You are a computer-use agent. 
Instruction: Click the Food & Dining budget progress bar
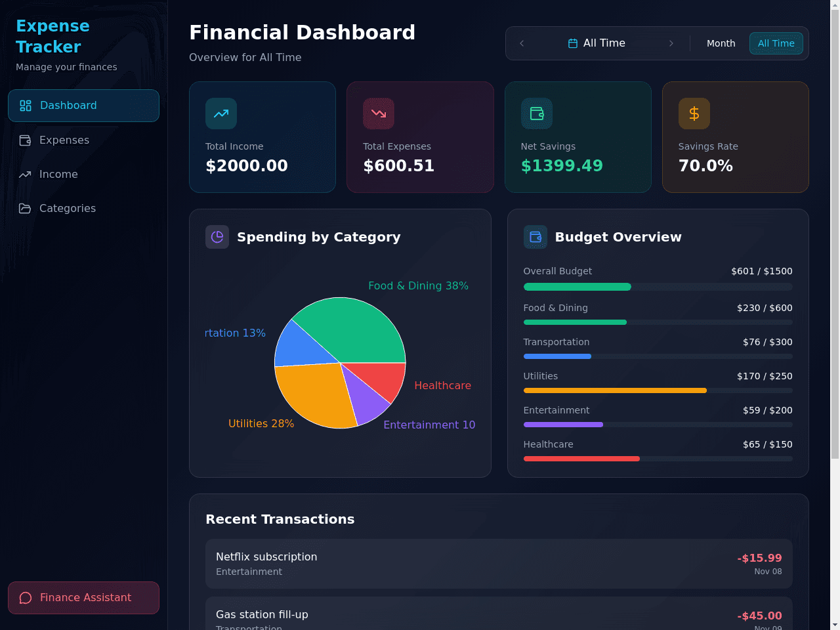coord(658,322)
